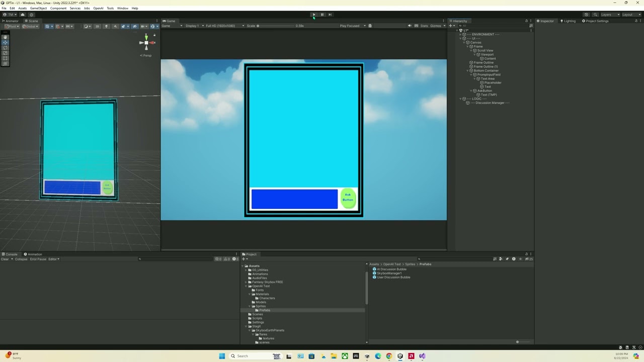Switch to the Lighting tab

tap(568, 21)
